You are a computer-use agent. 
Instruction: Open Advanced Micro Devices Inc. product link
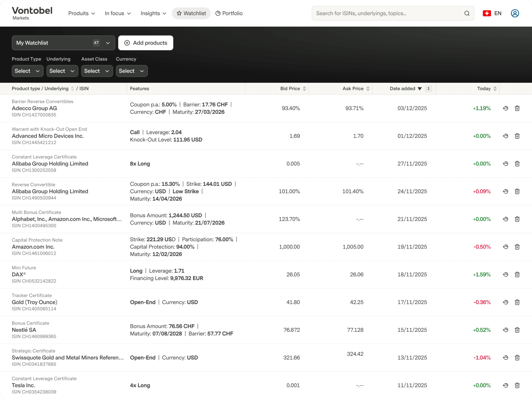pyautogui.click(x=47, y=136)
